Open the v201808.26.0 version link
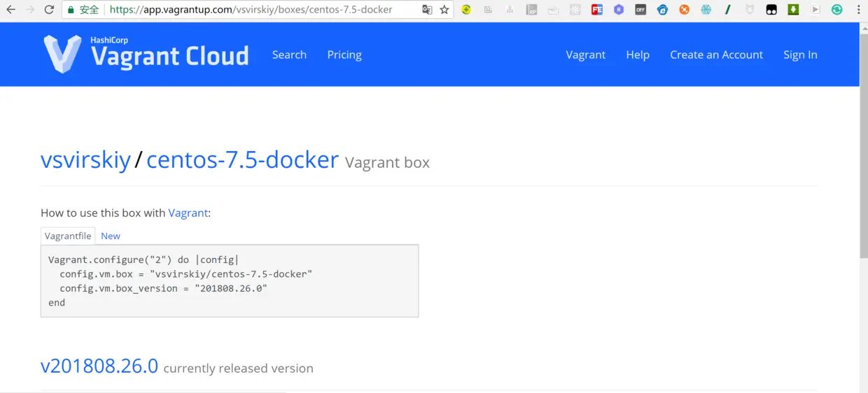The image size is (868, 393). (x=99, y=366)
